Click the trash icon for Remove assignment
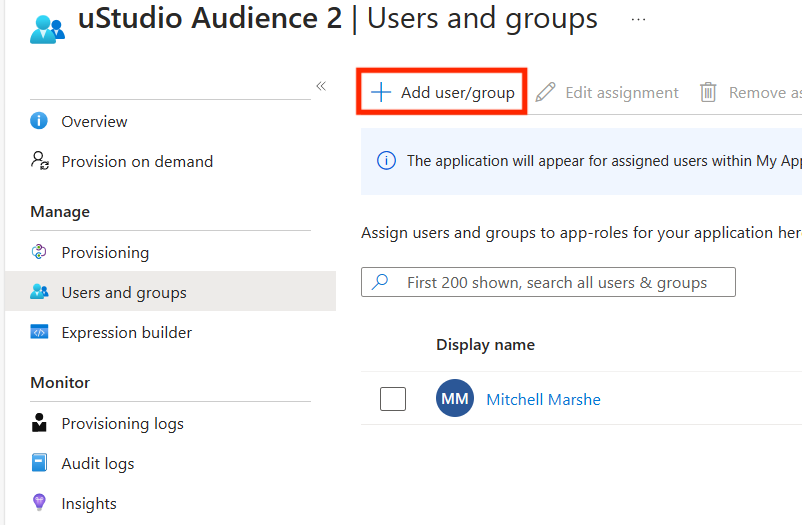This screenshot has width=802, height=525. (x=708, y=92)
